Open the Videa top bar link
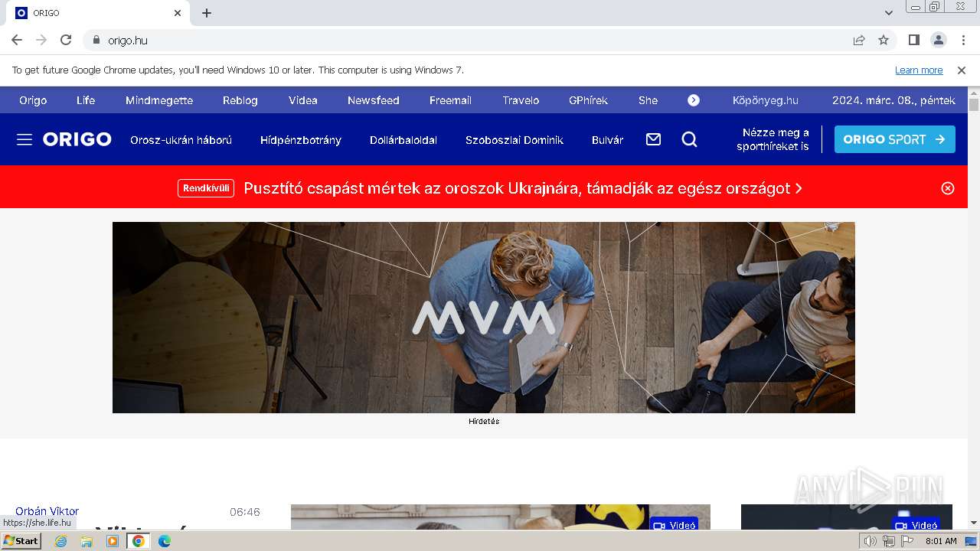The width and height of the screenshot is (980, 551). [303, 100]
